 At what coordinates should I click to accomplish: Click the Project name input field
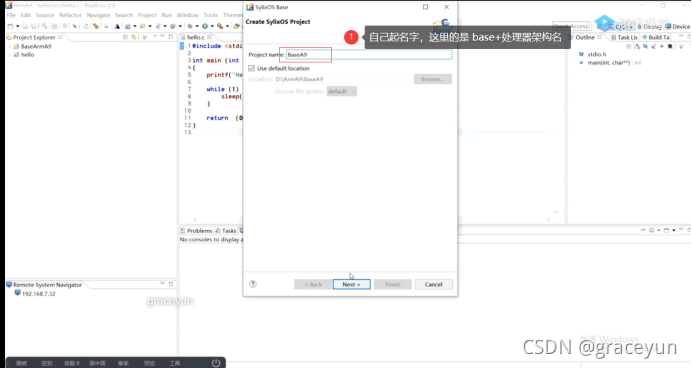369,54
